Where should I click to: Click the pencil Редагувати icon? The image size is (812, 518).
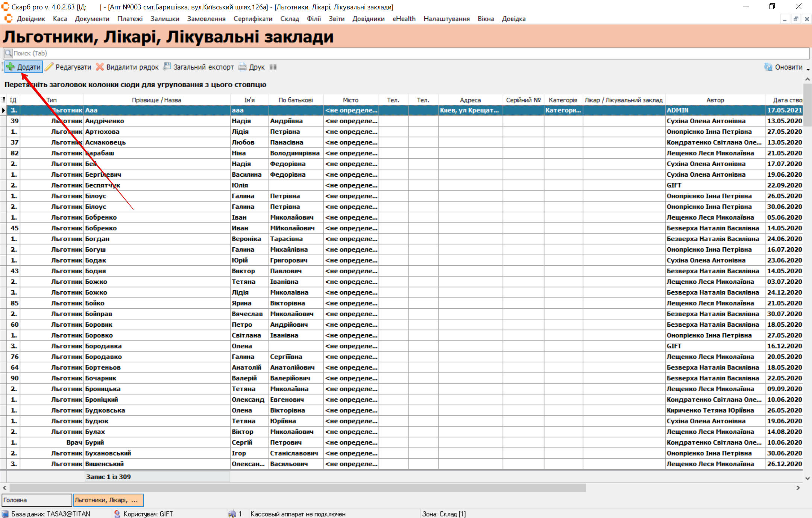click(49, 67)
